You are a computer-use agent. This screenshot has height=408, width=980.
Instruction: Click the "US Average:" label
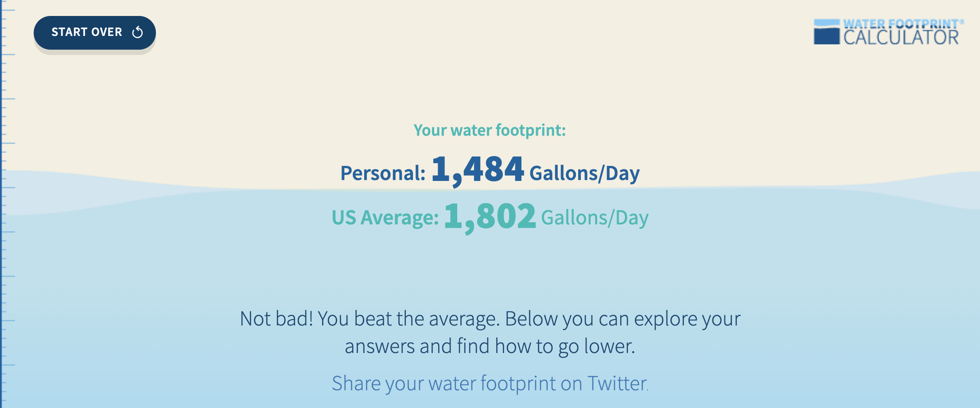pos(385,217)
